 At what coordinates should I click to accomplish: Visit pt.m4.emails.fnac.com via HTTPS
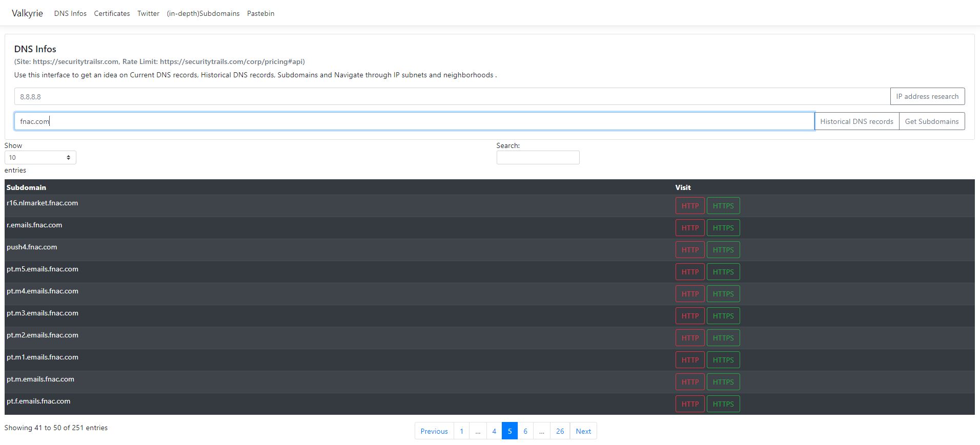pyautogui.click(x=723, y=294)
